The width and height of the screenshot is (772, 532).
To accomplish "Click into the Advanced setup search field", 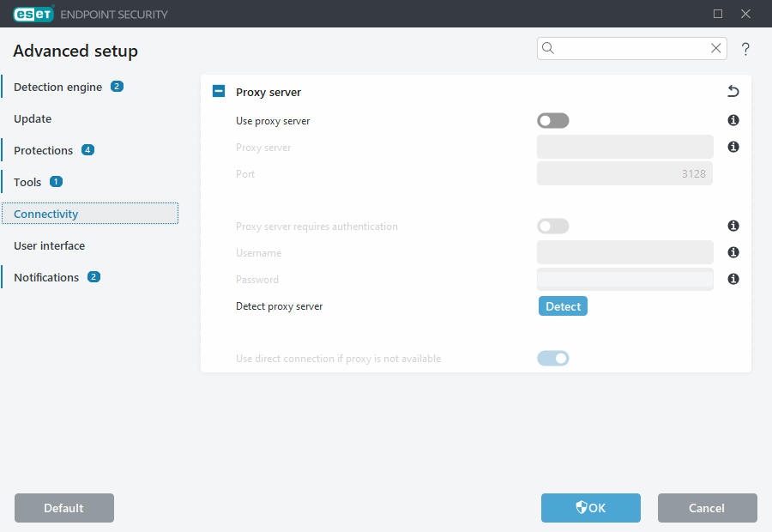I will tap(630, 49).
